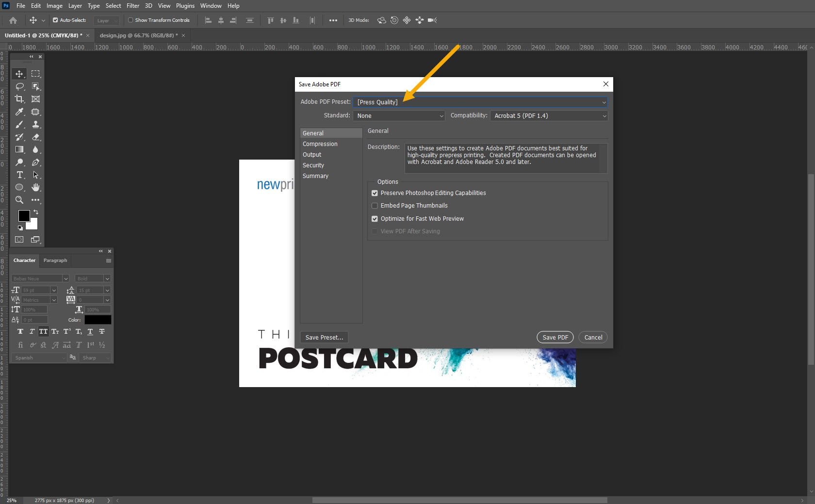Viewport: 815px width, 504px height.
Task: Select the Pen tool
Action: 35,162
